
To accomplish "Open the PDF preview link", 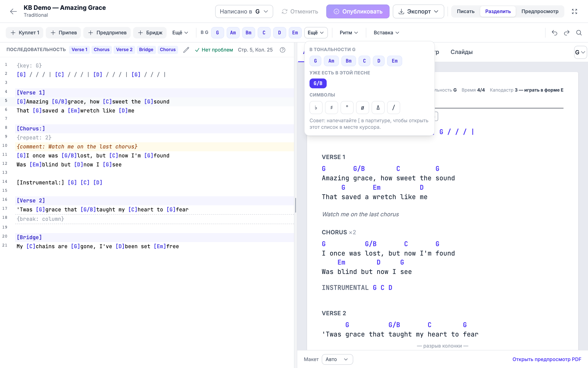I will [x=547, y=359].
